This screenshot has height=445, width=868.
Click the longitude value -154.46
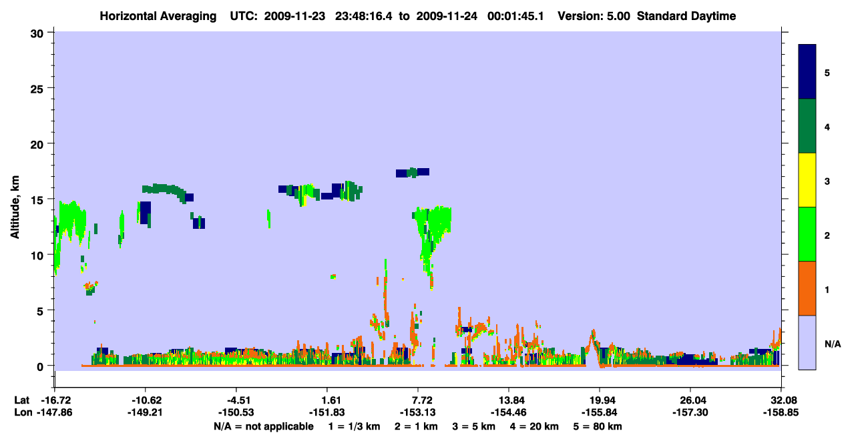(509, 412)
